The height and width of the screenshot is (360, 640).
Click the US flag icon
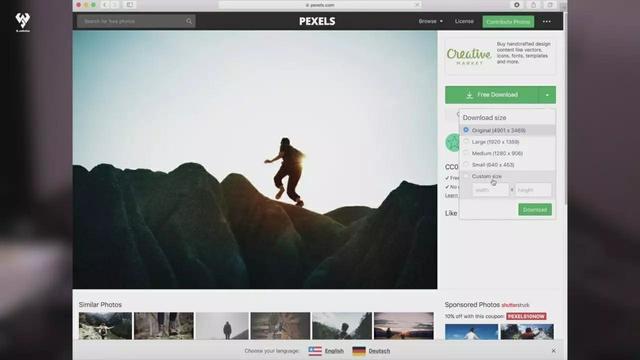point(315,351)
